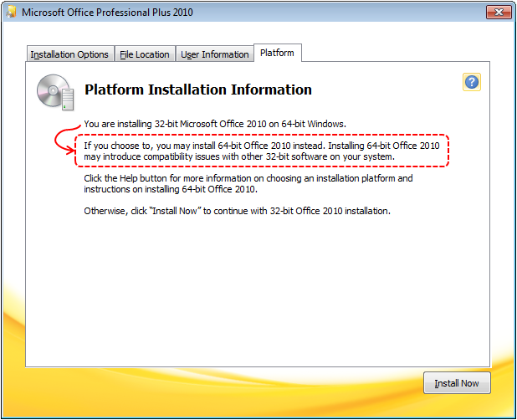Click the line starting "Otherwise, click Install Now"
Image resolution: width=517 pixels, height=420 pixels.
pyautogui.click(x=237, y=211)
